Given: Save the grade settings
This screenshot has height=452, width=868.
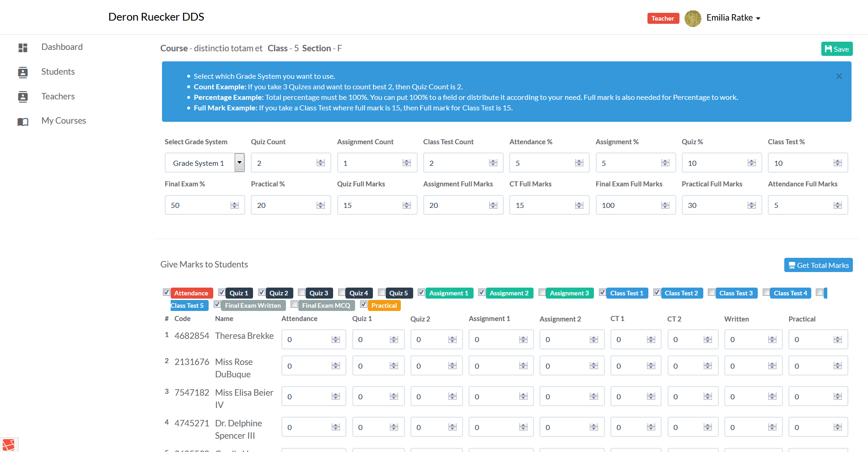Looking at the screenshot, I should (836, 49).
